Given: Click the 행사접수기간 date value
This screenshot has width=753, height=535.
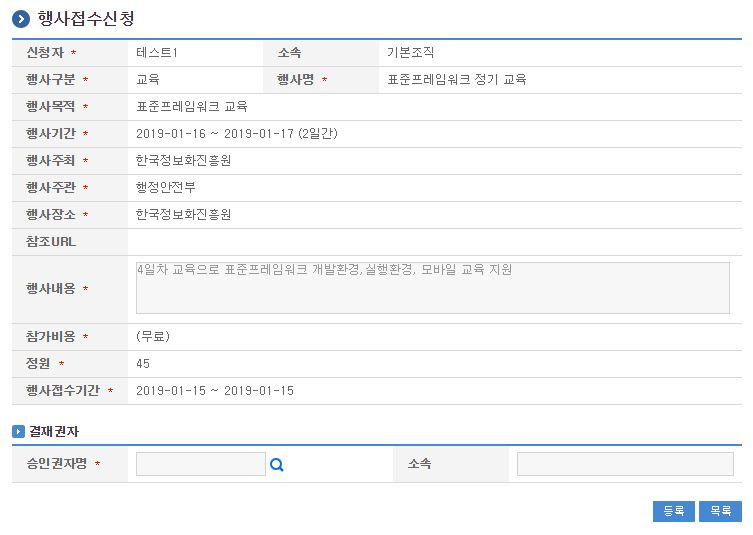Looking at the screenshot, I should pyautogui.click(x=215, y=390).
